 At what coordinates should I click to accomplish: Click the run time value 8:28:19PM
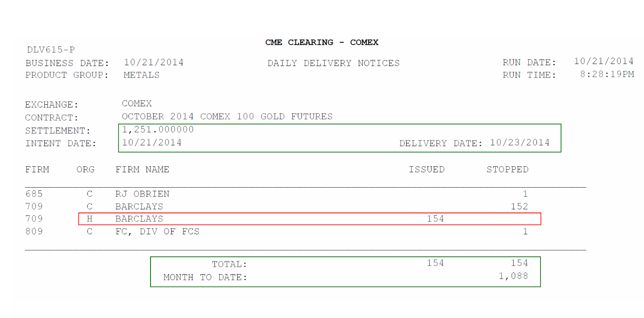pos(607,74)
